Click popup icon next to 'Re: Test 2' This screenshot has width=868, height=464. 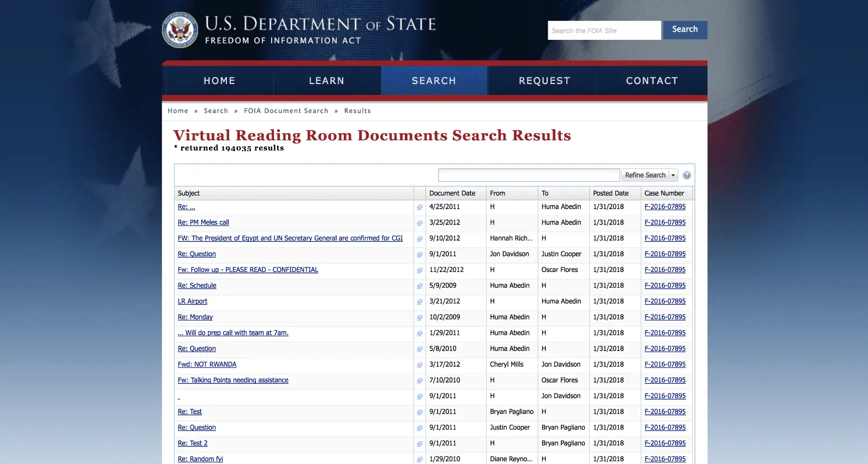[x=420, y=444]
